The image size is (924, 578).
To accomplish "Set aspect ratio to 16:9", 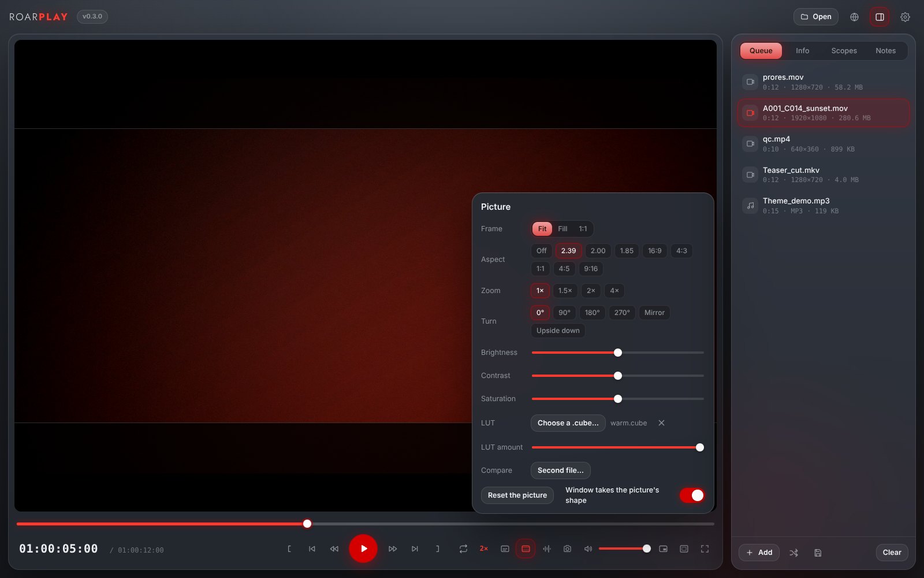I will 654,251.
